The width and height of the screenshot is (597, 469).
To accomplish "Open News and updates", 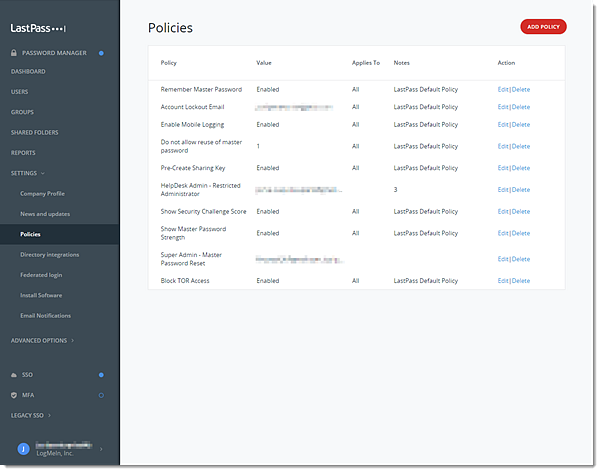I will click(x=45, y=214).
